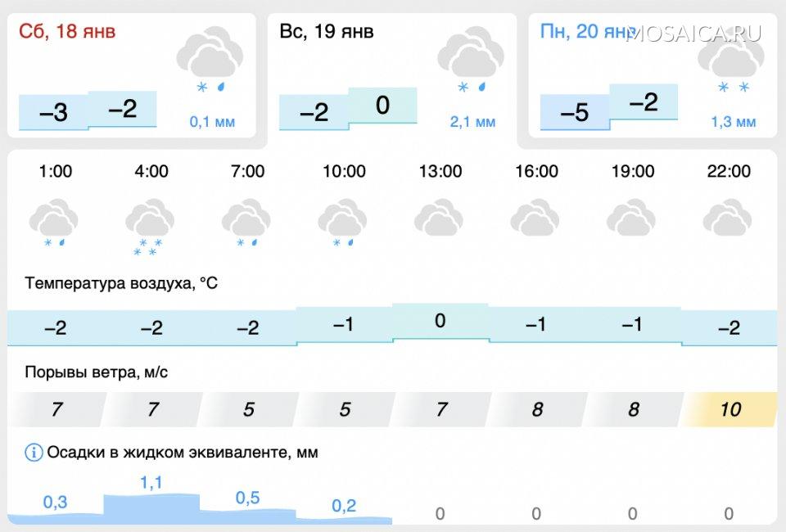Click the 4:00 heavy snow cloud icon
786x532 pixels.
[x=151, y=224]
